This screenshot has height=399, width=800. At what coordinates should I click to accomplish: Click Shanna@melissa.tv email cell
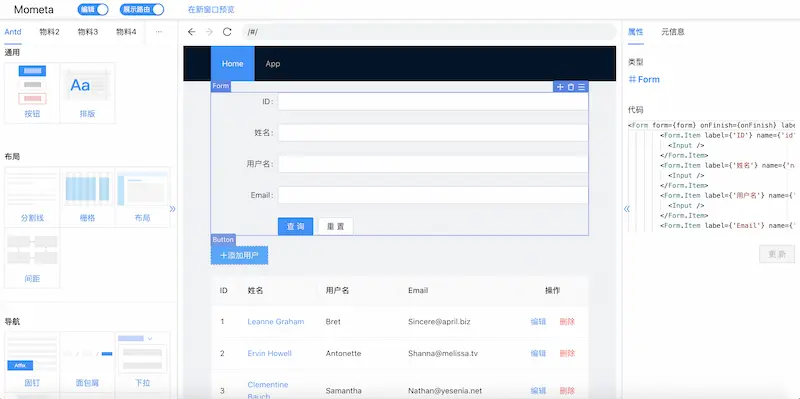point(442,353)
